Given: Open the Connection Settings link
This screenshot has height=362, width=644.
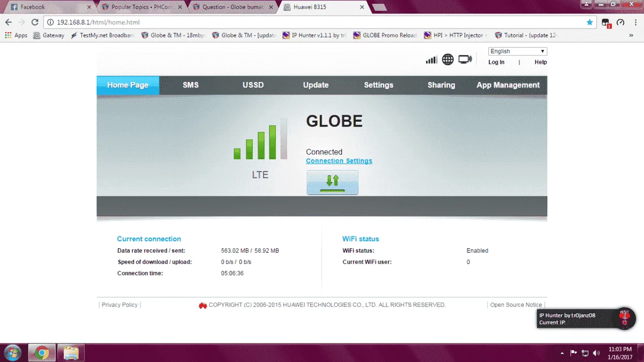Looking at the screenshot, I should (339, 161).
